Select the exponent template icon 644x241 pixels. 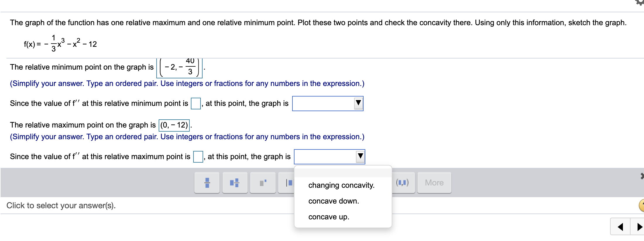click(263, 182)
